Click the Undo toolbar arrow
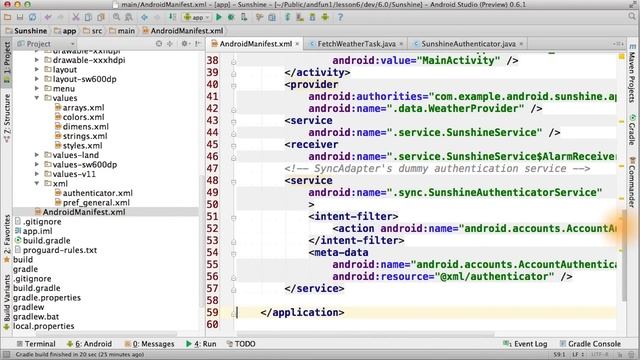This screenshot has width=640, height=360. click(48, 18)
